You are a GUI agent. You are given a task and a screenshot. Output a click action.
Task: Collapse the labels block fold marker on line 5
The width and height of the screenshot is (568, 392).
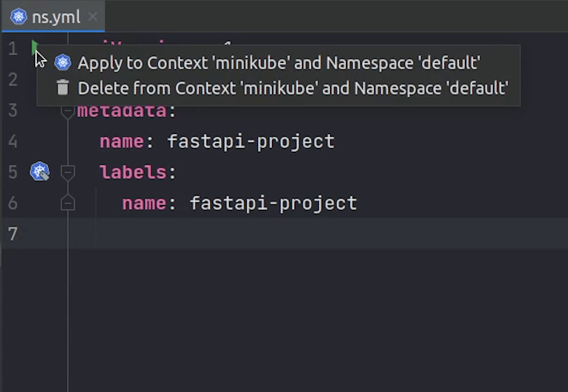[x=68, y=172]
